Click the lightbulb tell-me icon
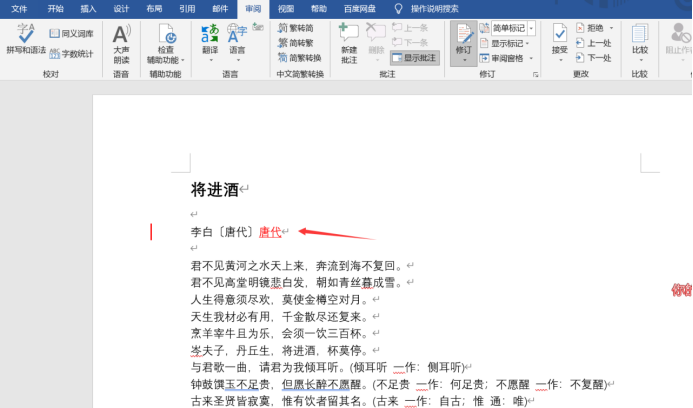693x408 pixels. [398, 8]
